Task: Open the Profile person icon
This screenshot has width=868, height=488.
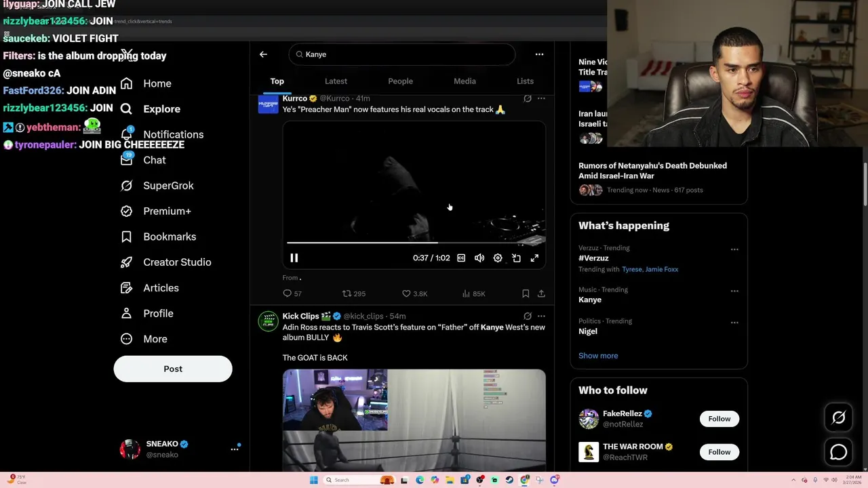Action: pyautogui.click(x=126, y=313)
